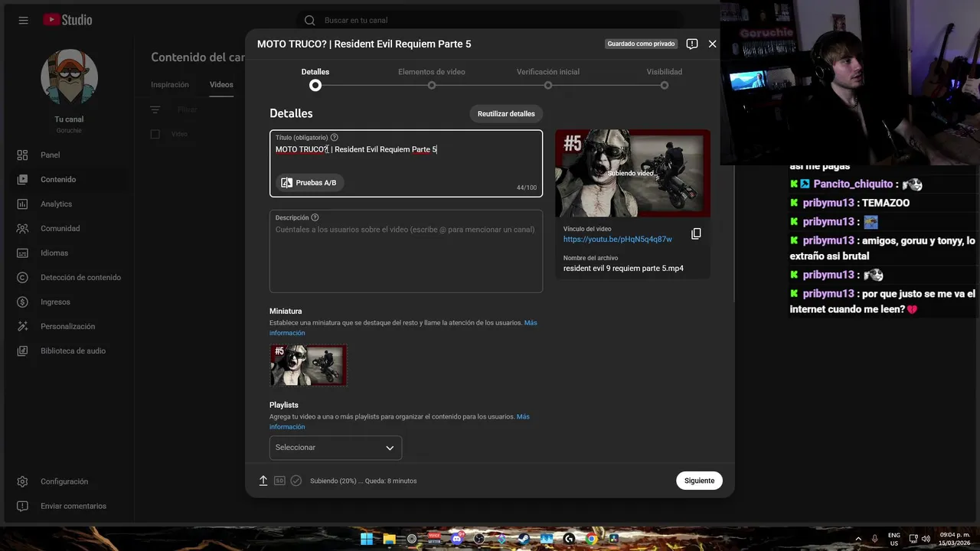Click the channel avatar picture

click(x=69, y=77)
